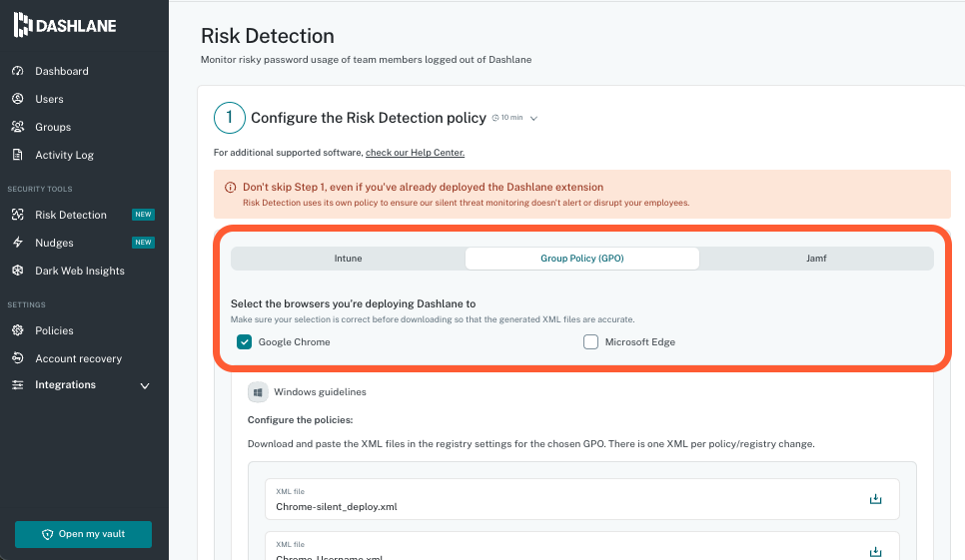The width and height of the screenshot is (965, 560).
Task: Select the Groups people icon
Action: (17, 127)
